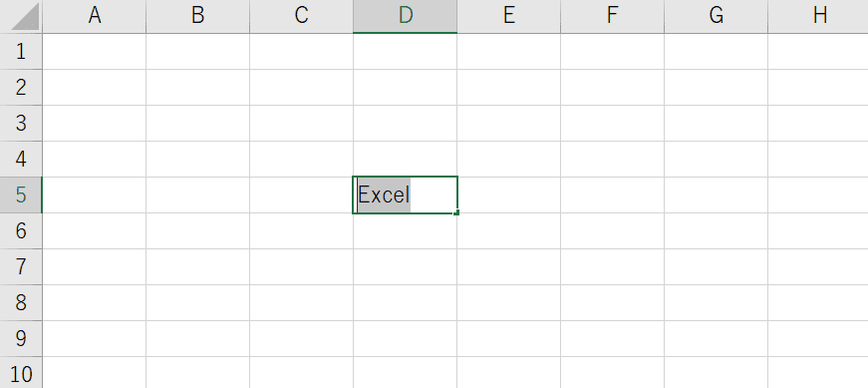
Task: Click cell D6 below Excel
Action: (x=406, y=231)
